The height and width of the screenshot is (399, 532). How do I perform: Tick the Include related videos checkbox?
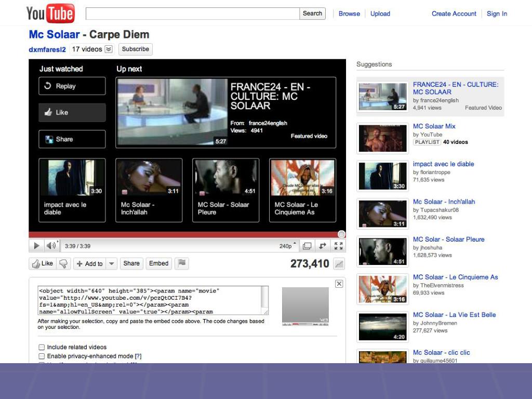pos(42,347)
